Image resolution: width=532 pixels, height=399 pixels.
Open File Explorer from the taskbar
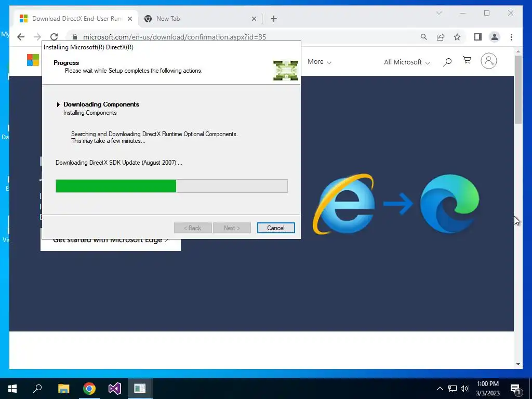point(63,389)
